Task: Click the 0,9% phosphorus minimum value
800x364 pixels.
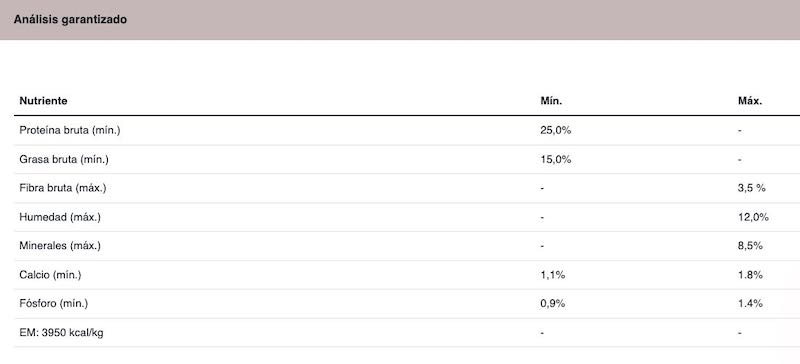Action: coord(553,304)
